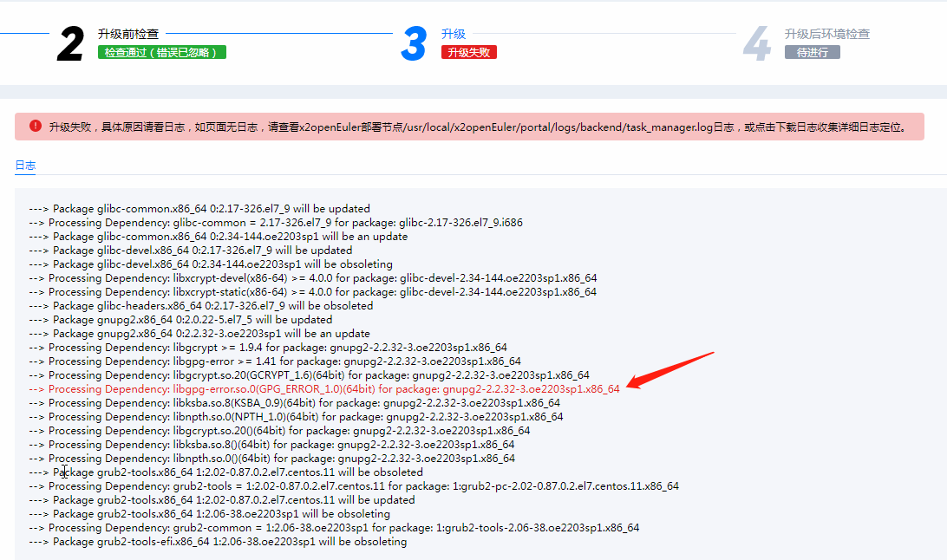
Task: Click the red error icon in alert banner
Action: pos(36,126)
